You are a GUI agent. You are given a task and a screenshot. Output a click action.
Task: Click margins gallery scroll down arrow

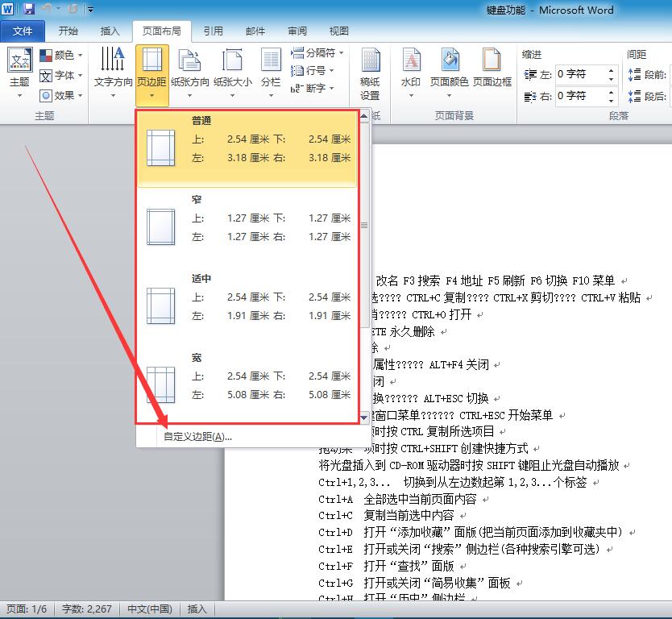point(364,417)
